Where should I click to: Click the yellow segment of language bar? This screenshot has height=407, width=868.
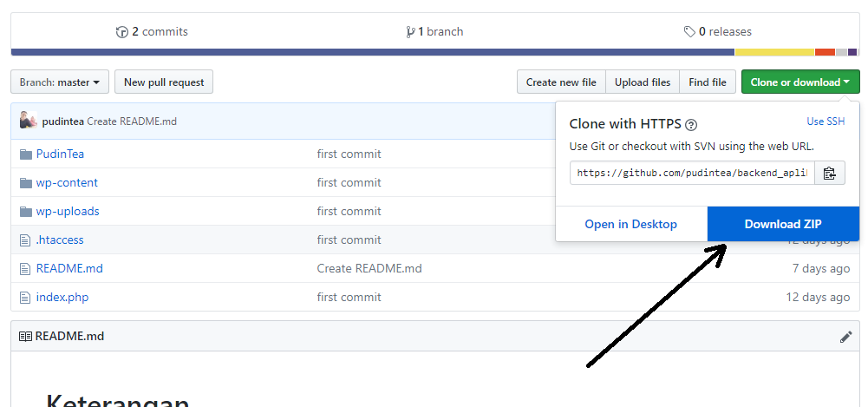coord(774,52)
